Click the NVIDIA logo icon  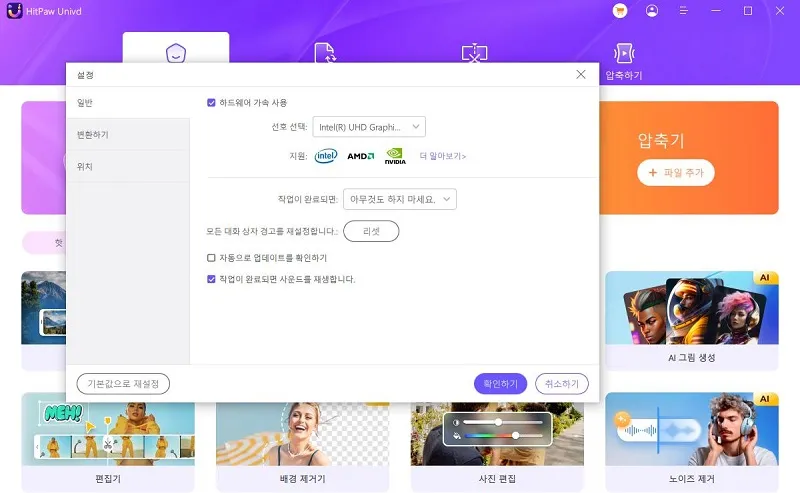(x=395, y=156)
